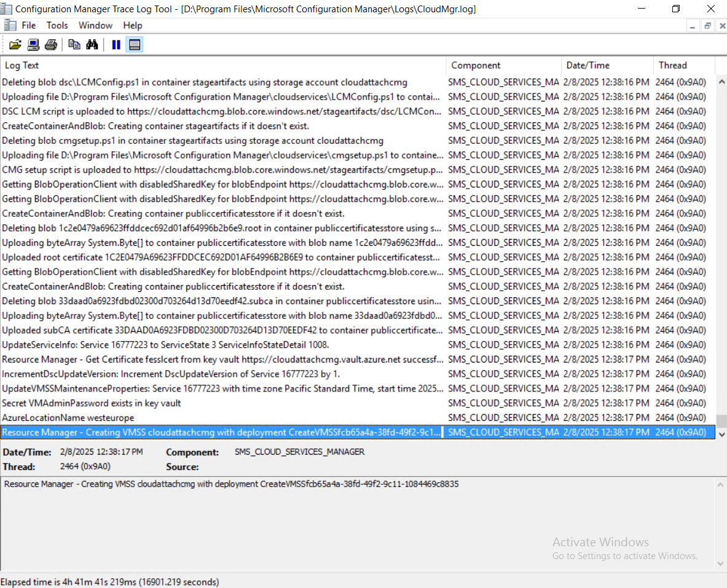Select row 'Uploading byteArray ... blob name 33daad0a6923fdbd0...'

point(358,316)
